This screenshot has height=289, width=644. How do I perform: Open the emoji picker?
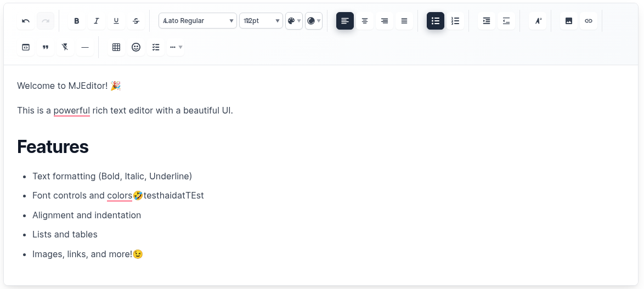136,47
